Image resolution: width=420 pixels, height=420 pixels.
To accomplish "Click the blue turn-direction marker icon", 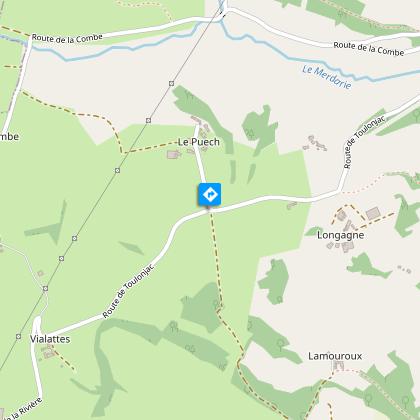I will coord(210,194).
